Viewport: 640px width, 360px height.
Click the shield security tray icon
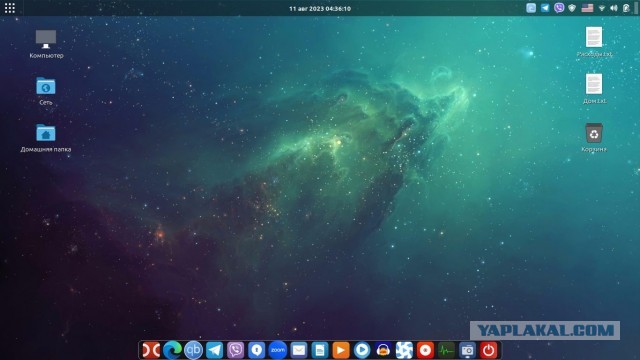pos(572,8)
